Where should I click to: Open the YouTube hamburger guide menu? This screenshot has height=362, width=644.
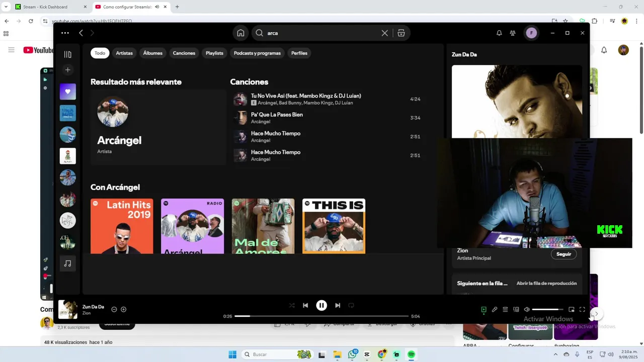(x=11, y=50)
